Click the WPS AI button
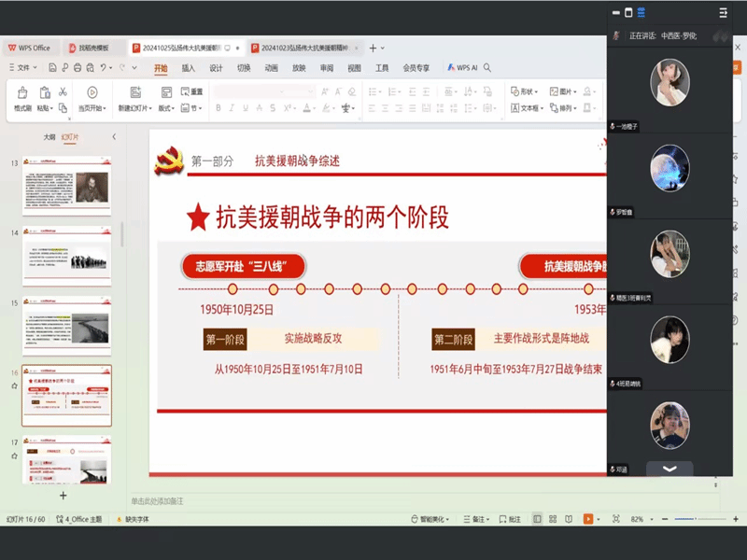747x560 pixels. click(x=462, y=68)
